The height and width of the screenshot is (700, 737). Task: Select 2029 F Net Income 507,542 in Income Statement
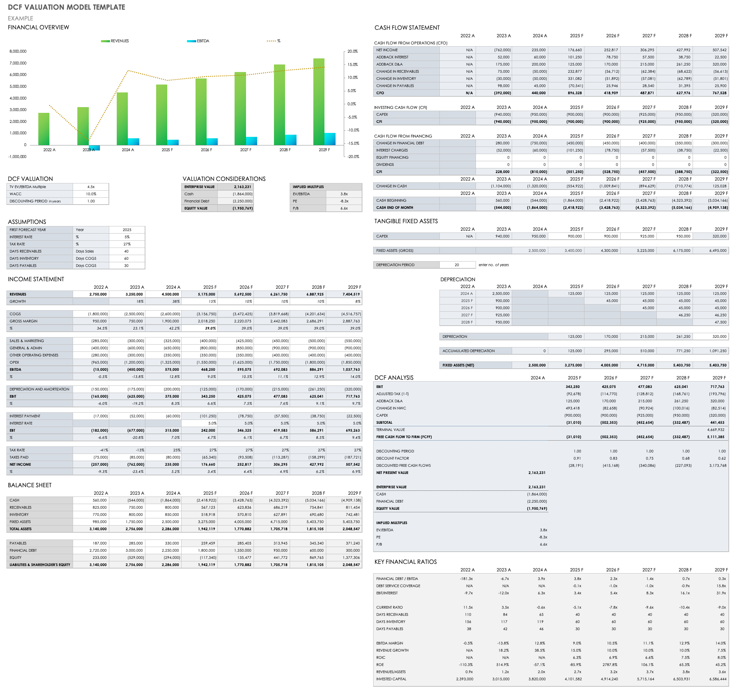pyautogui.click(x=344, y=465)
